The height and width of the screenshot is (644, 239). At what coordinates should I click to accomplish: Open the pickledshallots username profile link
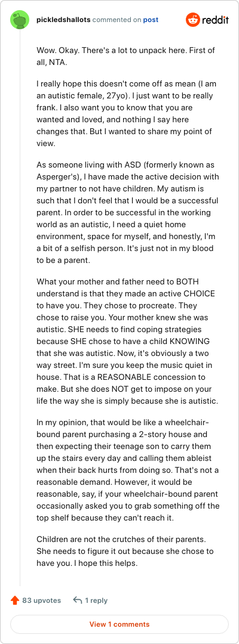(63, 20)
